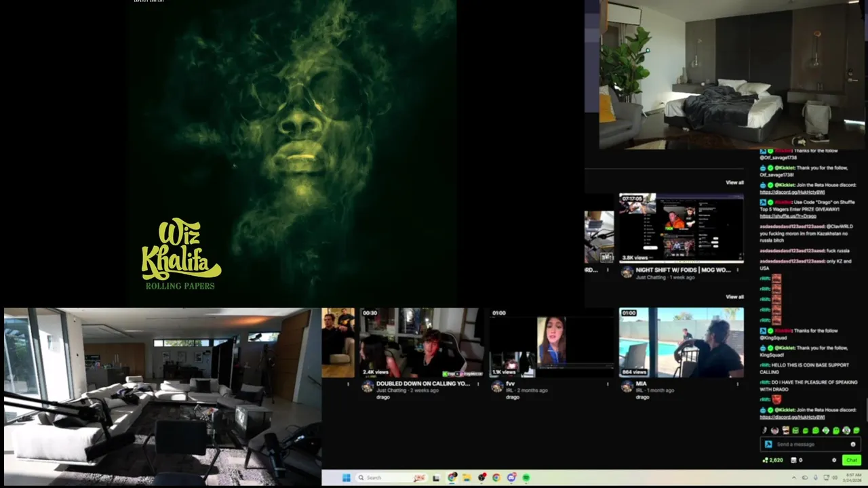
Task: Open the Windows Start menu
Action: point(347,478)
